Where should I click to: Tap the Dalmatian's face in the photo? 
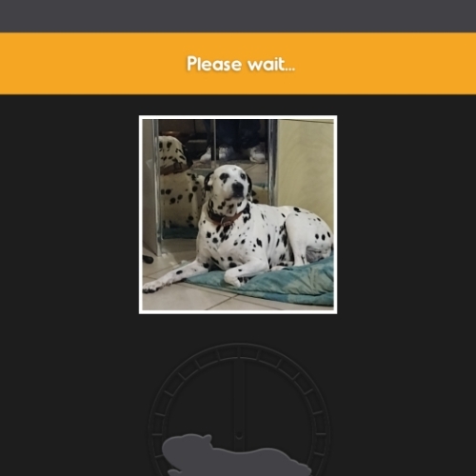click(x=230, y=184)
